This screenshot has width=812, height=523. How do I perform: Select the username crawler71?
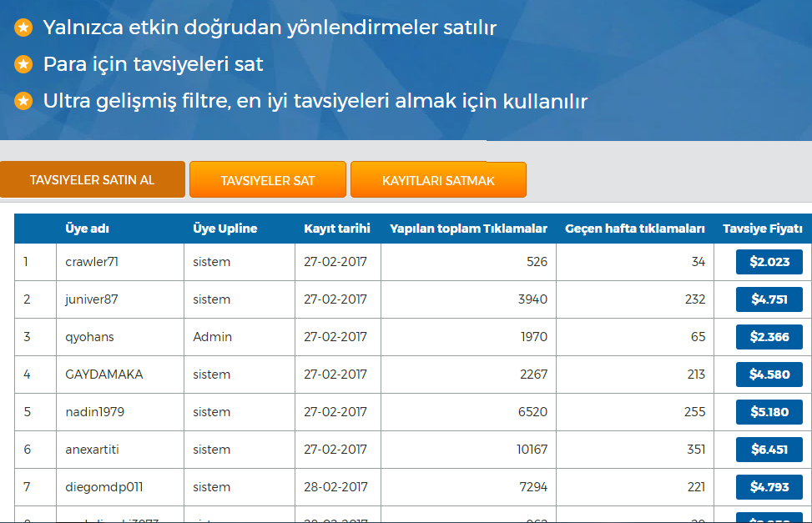(92, 262)
